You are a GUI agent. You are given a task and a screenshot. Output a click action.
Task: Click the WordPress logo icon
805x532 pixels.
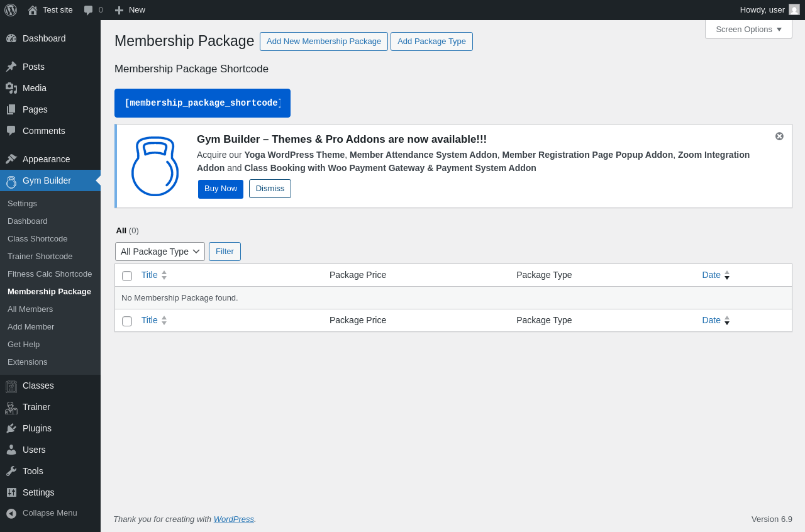11,10
